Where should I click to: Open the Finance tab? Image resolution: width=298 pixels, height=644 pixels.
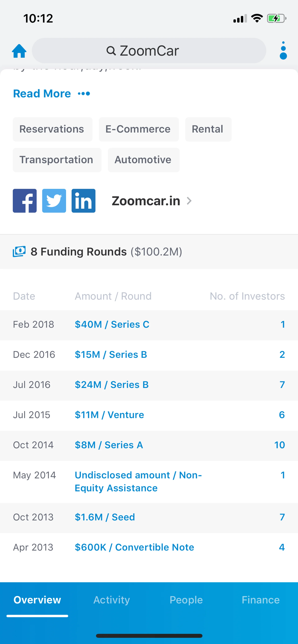point(260,600)
